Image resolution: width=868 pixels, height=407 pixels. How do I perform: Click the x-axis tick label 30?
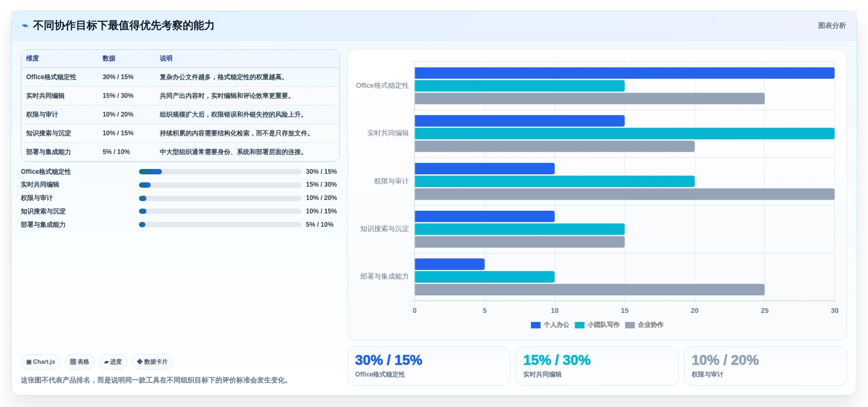click(x=834, y=311)
